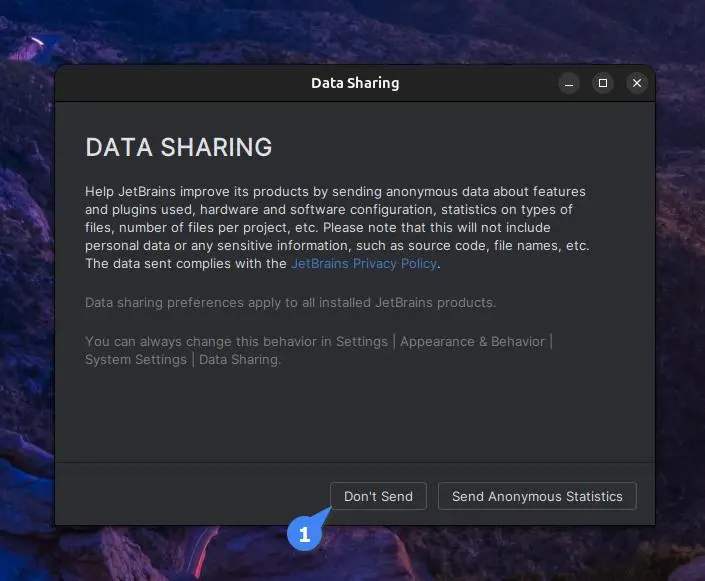705x581 pixels.
Task: Click the Send Anonymous Statistics button
Action: tap(537, 496)
